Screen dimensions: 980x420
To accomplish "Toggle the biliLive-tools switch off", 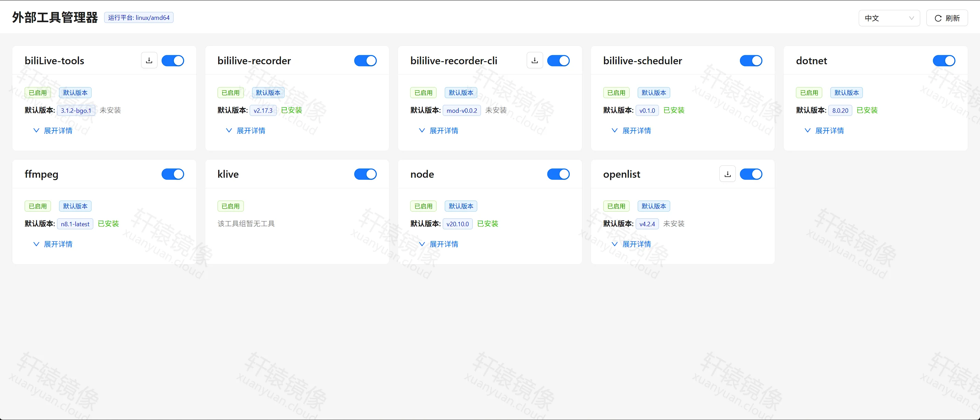I will 173,60.
